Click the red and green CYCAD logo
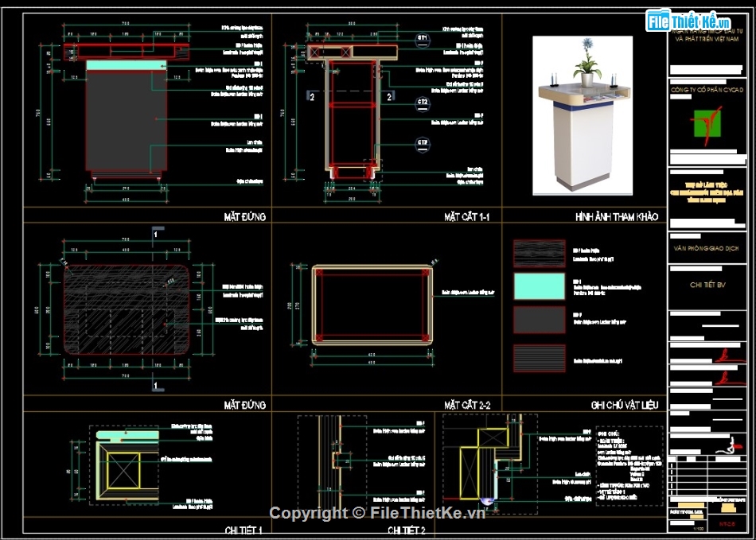The width and height of the screenshot is (756, 540). (x=706, y=126)
